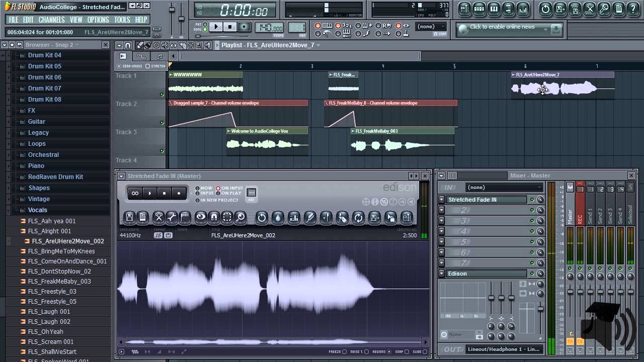Click the main volume slider near title bar
The height and width of the screenshot is (362, 644).
pyautogui.click(x=172, y=9)
